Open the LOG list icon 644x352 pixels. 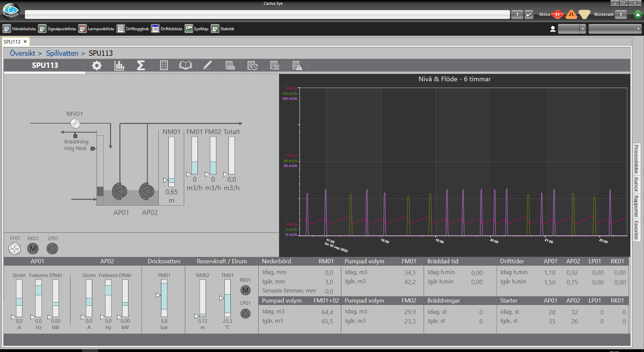click(230, 65)
